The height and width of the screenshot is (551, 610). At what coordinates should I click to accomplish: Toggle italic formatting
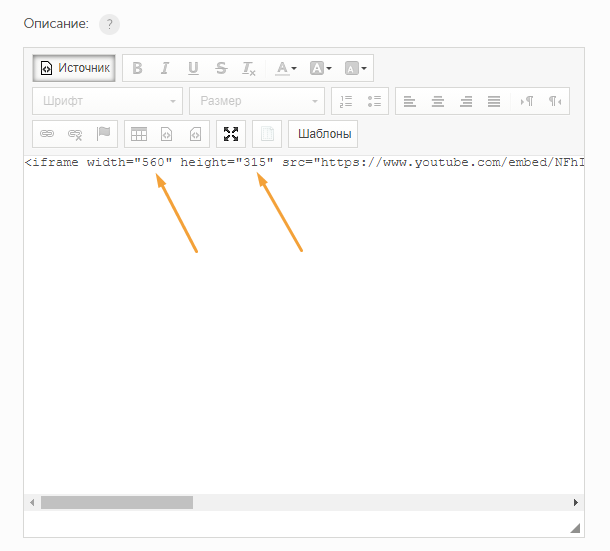point(165,68)
